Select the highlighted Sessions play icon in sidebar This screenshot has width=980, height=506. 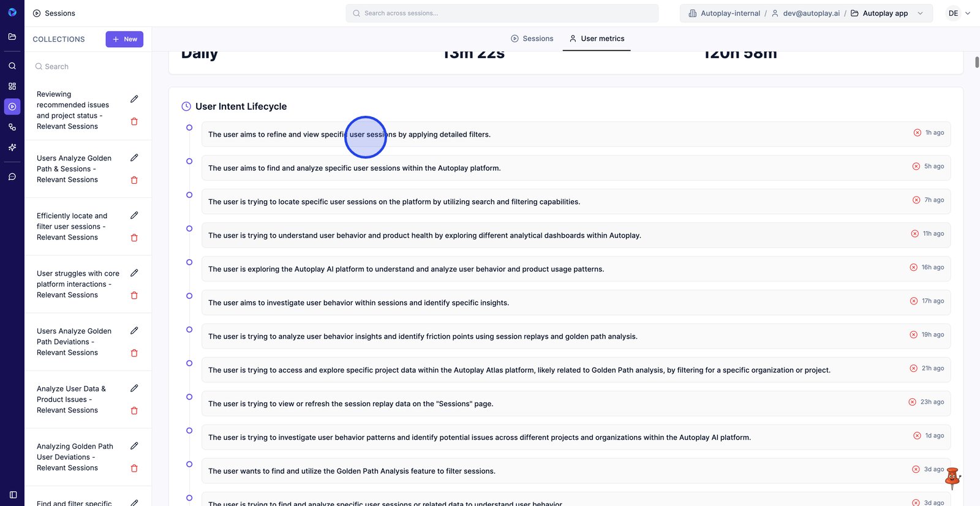tap(12, 107)
